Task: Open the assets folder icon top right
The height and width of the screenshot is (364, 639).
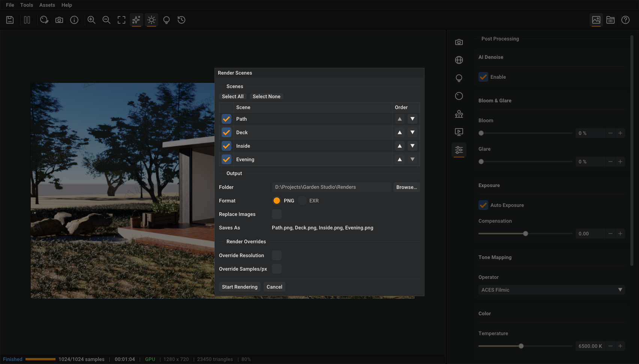Action: 610,20
